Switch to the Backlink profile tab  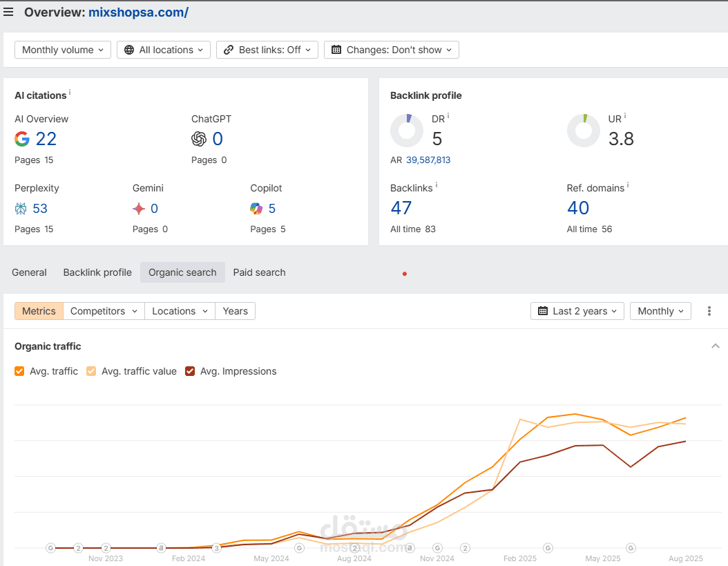(97, 272)
